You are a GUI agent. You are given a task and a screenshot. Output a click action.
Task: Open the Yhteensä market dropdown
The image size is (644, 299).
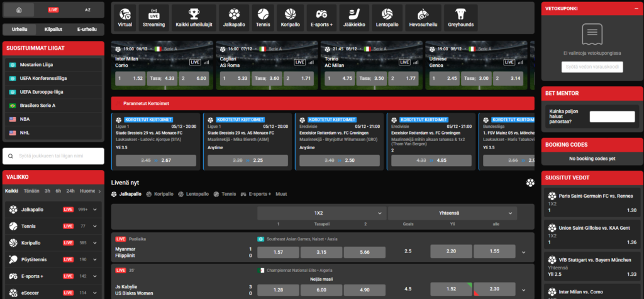click(452, 213)
